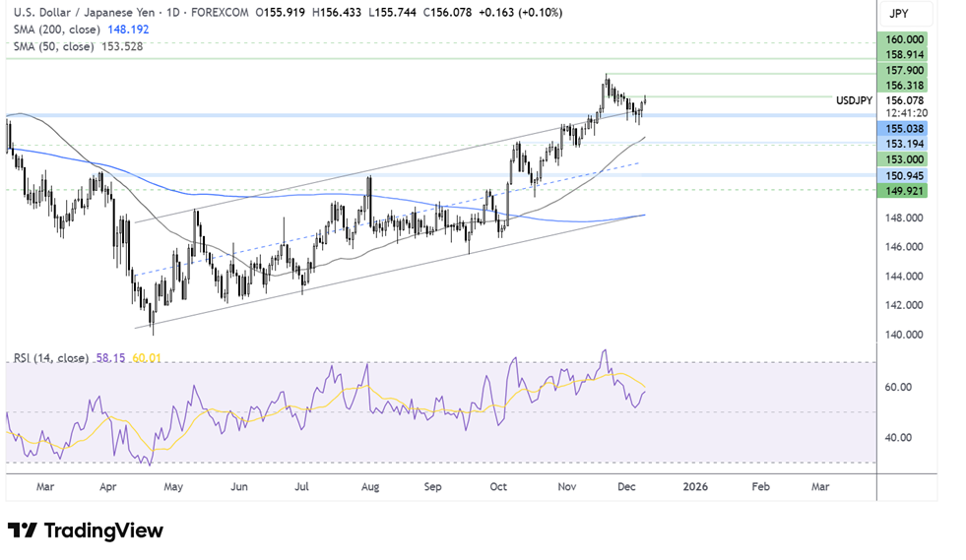Click the 158.914 price level label

(904, 55)
